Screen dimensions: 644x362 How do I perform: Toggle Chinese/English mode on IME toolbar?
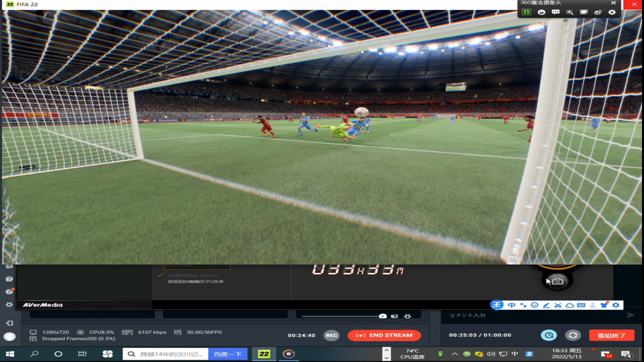click(x=511, y=305)
